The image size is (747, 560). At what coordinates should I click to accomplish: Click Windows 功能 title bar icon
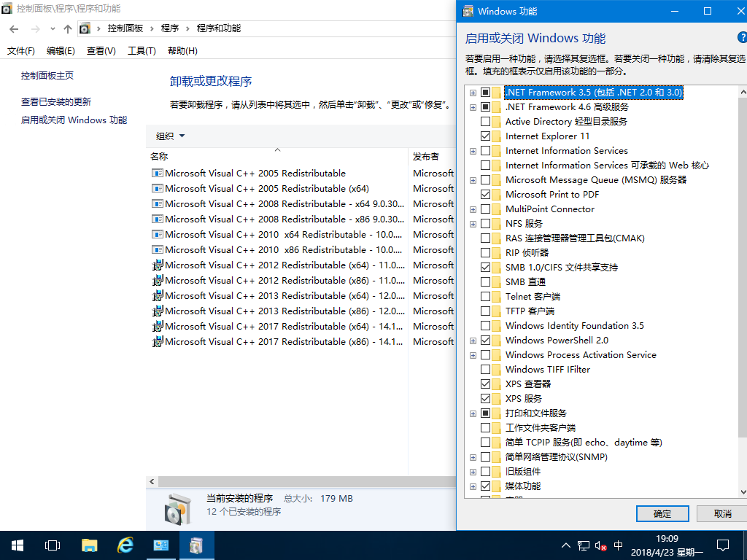pos(468,11)
